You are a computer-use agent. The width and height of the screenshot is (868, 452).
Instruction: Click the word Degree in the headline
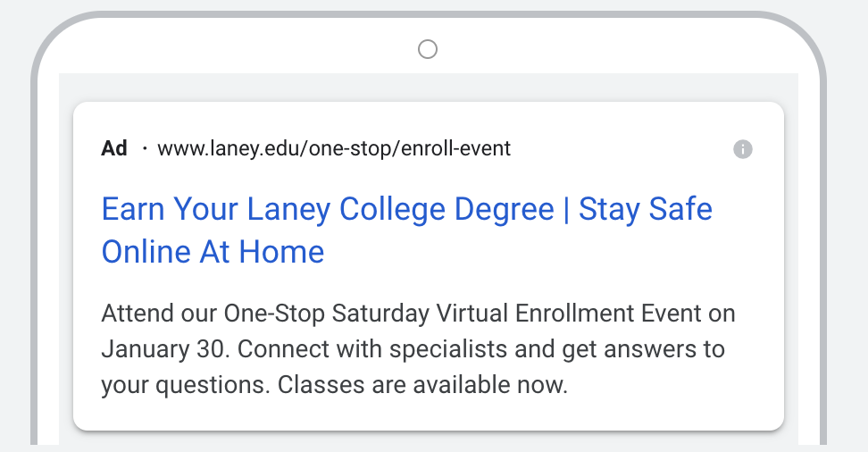pos(504,209)
